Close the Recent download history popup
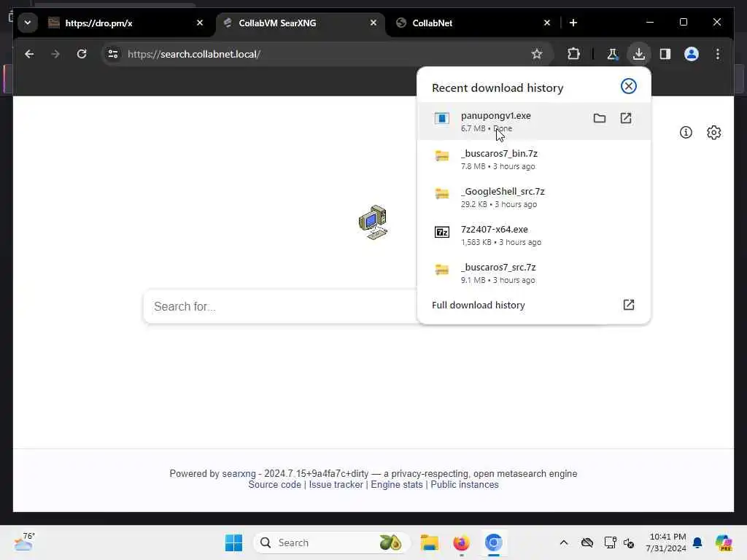The width and height of the screenshot is (747, 560). (628, 86)
